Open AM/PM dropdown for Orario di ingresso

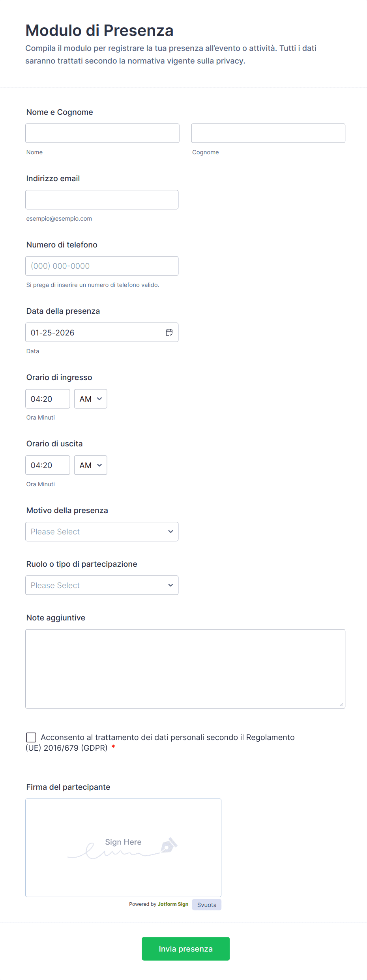click(x=90, y=399)
